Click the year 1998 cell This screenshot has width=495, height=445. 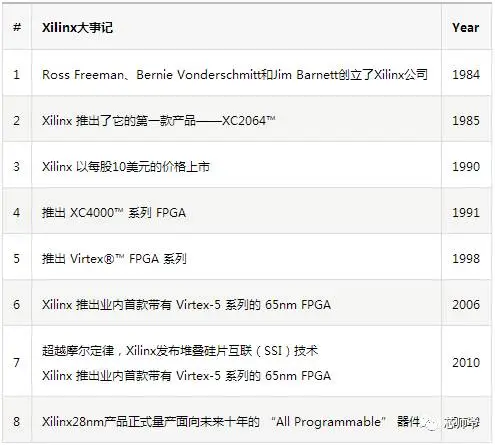tap(466, 257)
